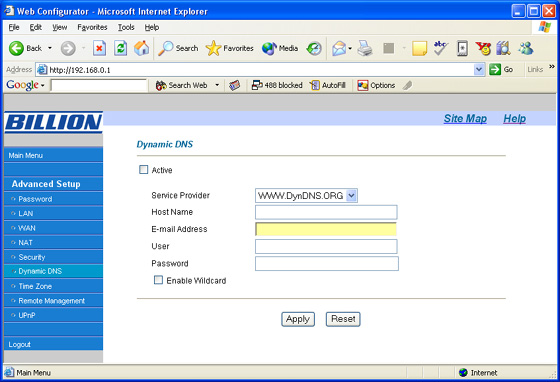
Task: Open the Site Map link
Action: click(x=465, y=119)
